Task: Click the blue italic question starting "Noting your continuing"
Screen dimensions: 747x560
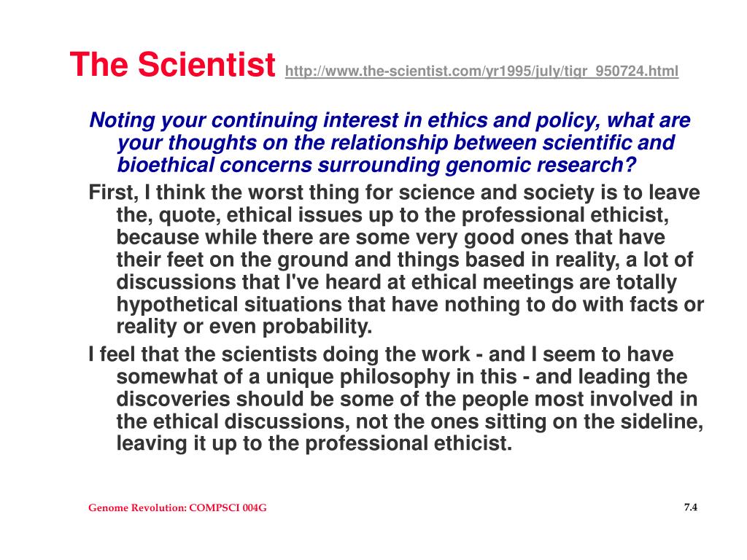Action: point(390,142)
